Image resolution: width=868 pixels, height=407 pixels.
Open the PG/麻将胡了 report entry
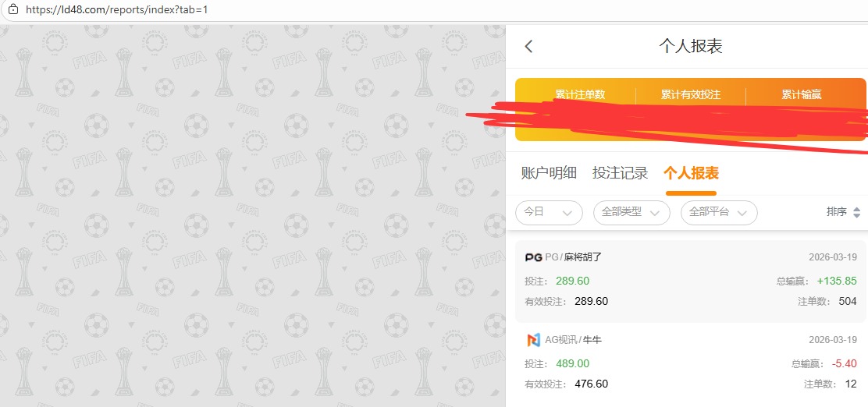tap(691, 281)
